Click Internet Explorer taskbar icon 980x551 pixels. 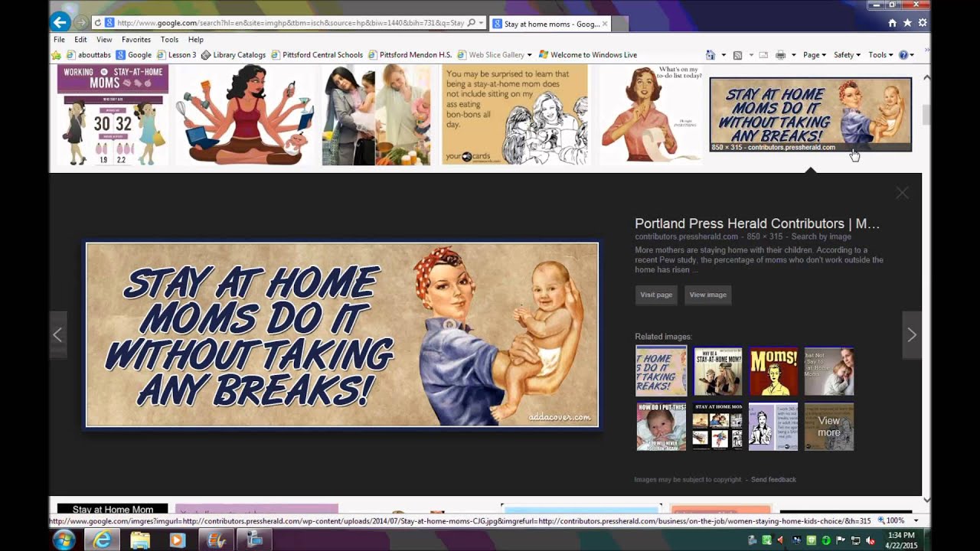(102, 540)
